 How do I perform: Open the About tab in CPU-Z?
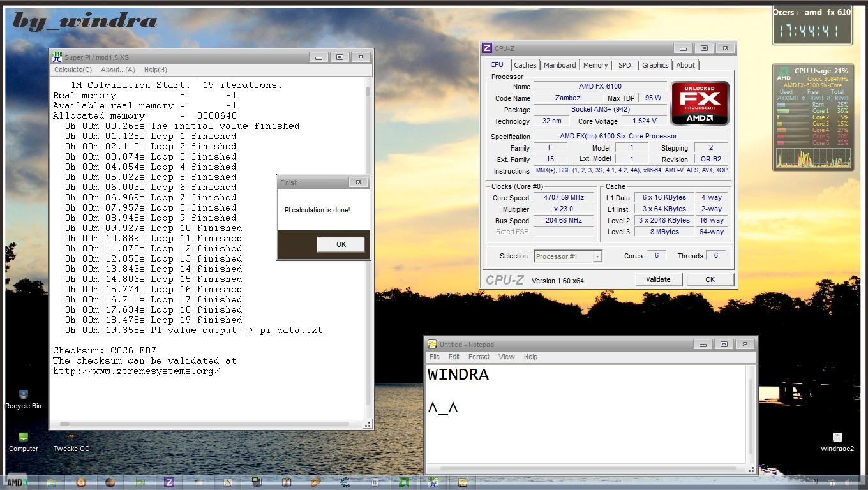point(685,65)
